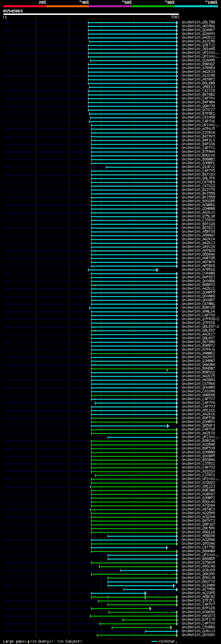The width and height of the screenshot is (221, 644).
Task: Select hit UniRef100_Q8LAS7
Action: pos(198,338)
